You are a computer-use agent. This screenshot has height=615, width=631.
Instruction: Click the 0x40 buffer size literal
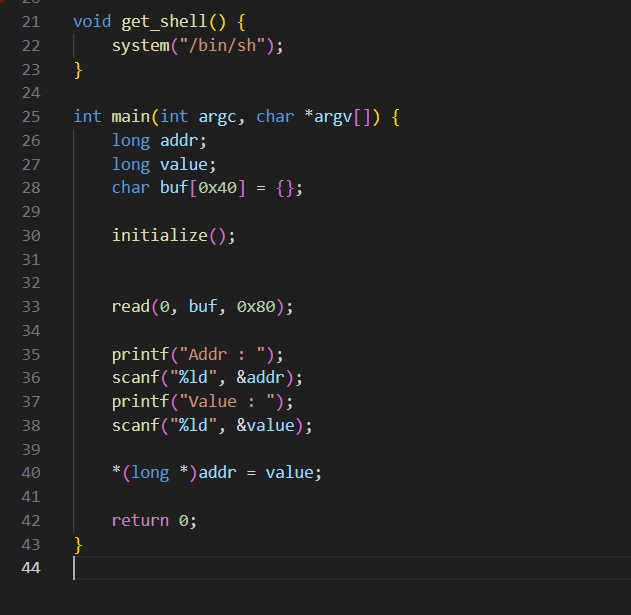point(217,188)
